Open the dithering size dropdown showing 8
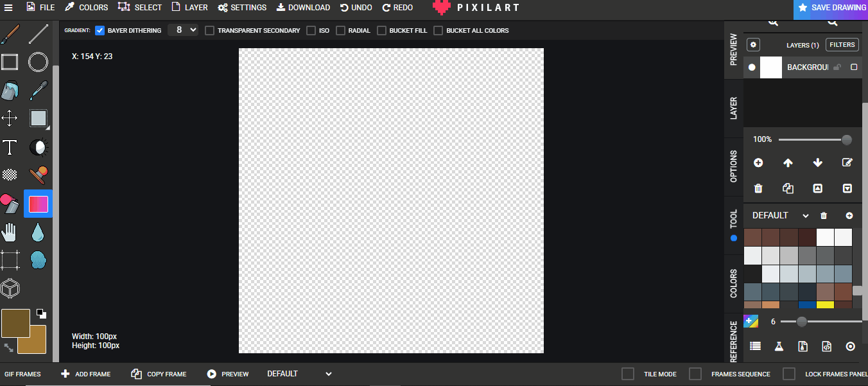The height and width of the screenshot is (386, 868). pos(183,30)
